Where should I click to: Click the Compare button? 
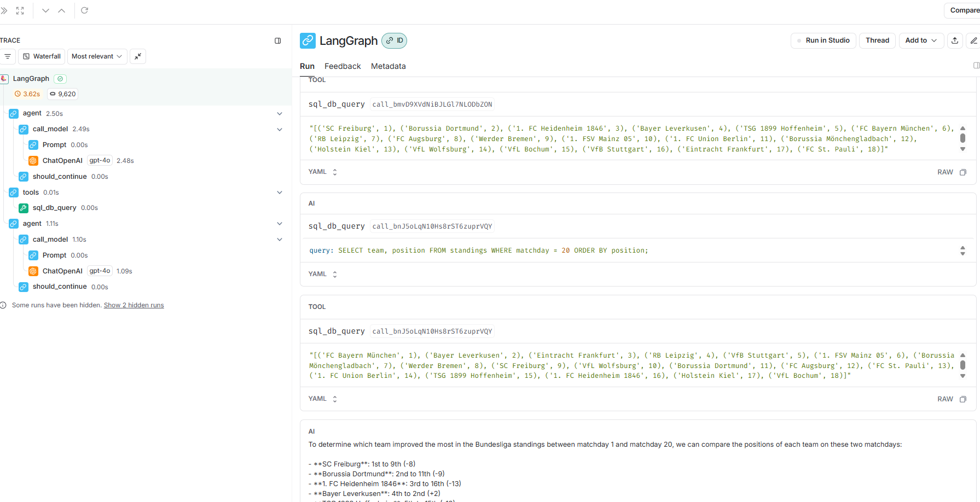pyautogui.click(x=964, y=10)
